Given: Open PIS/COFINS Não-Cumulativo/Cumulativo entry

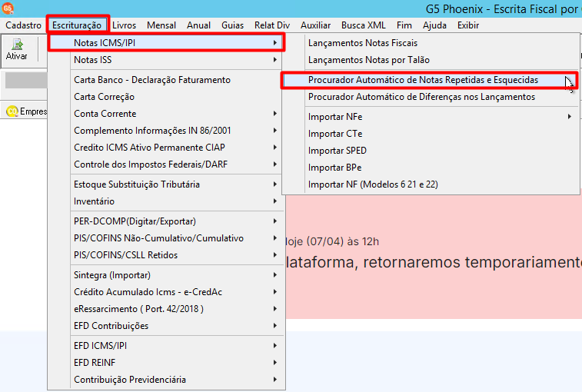Looking at the screenshot, I should click(x=166, y=238).
